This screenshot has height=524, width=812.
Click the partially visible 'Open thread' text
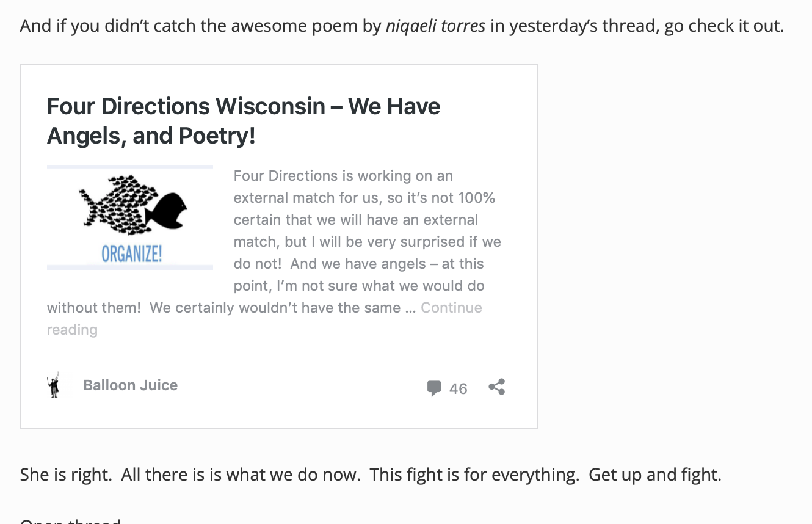pos(70,520)
